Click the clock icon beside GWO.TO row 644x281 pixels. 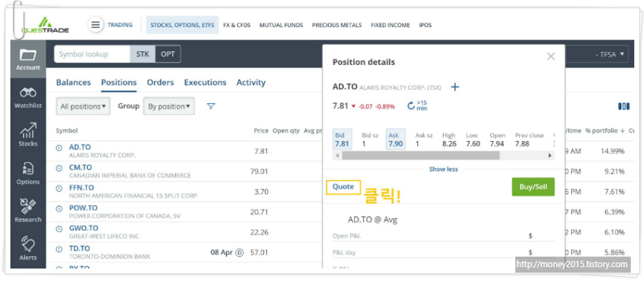59,228
